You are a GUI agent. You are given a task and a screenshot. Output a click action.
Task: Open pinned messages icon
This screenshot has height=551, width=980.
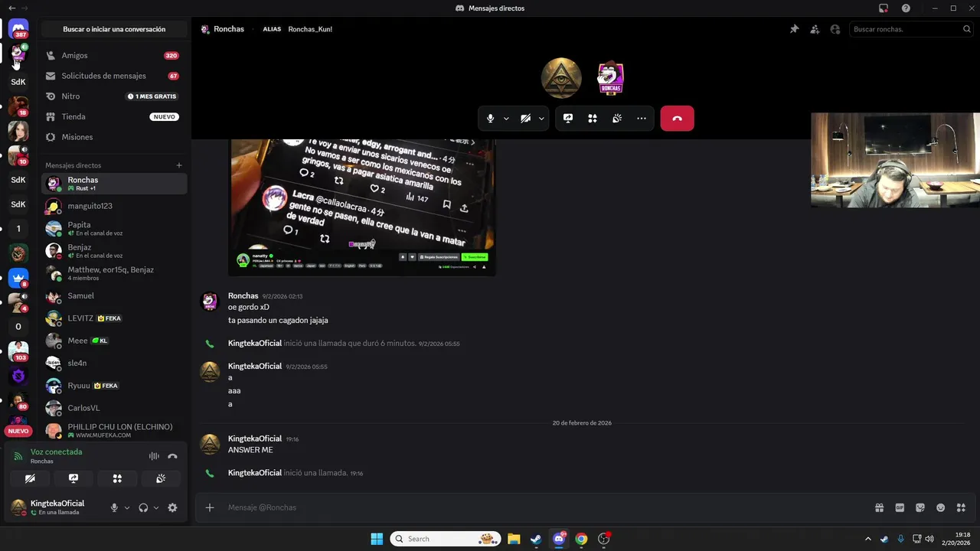pyautogui.click(x=794, y=29)
